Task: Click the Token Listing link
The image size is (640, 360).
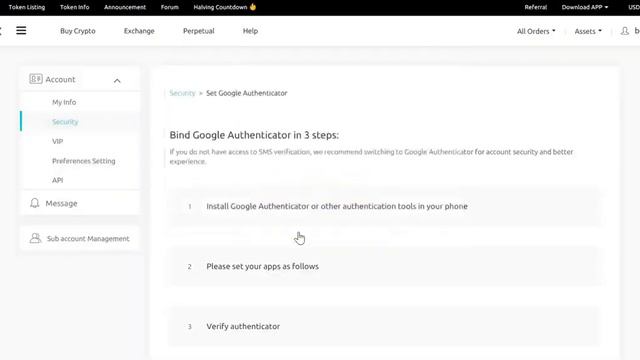Action: pos(27,7)
